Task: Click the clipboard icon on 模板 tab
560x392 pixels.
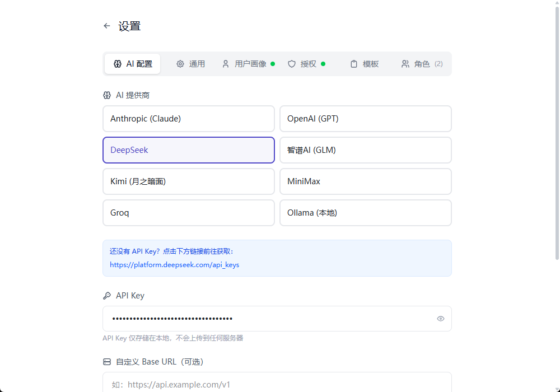Action: [353, 64]
